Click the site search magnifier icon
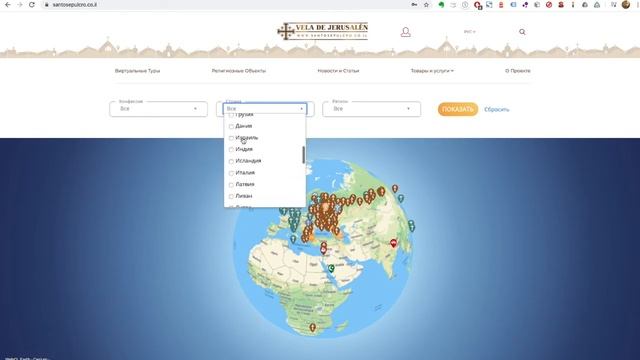This screenshot has height=360, width=640. tap(522, 32)
